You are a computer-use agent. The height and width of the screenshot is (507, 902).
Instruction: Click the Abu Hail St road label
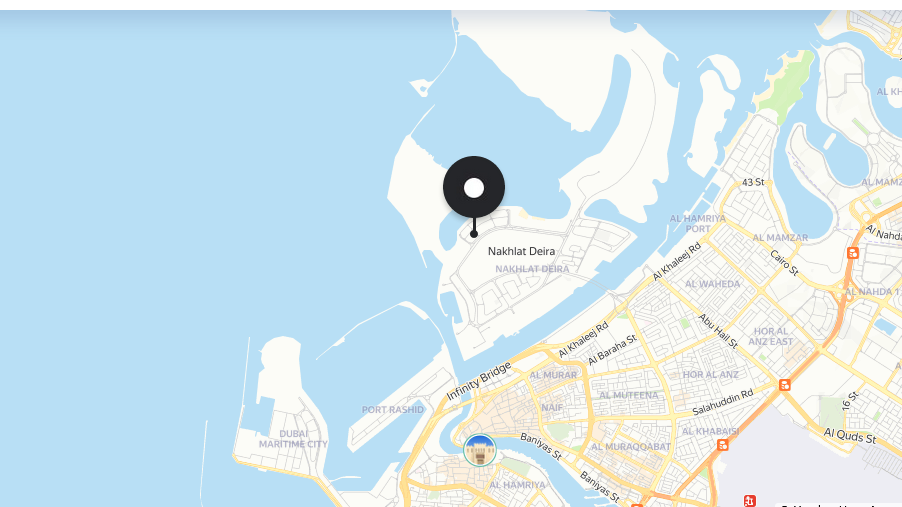tap(717, 331)
